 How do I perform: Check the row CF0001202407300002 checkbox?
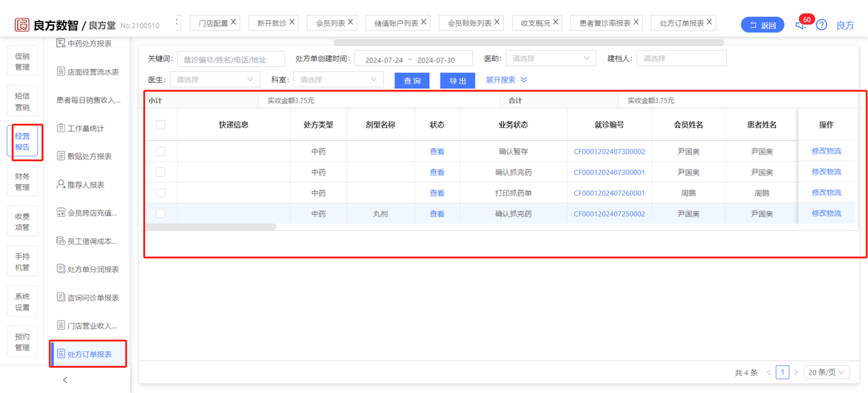pos(161,152)
